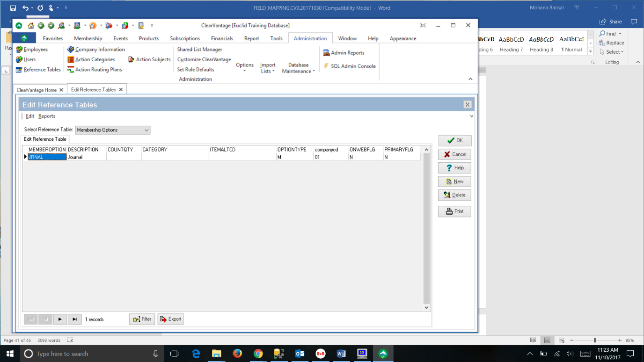644x362 pixels.
Task: Open File Explorer from the taskbar
Action: coord(216,354)
